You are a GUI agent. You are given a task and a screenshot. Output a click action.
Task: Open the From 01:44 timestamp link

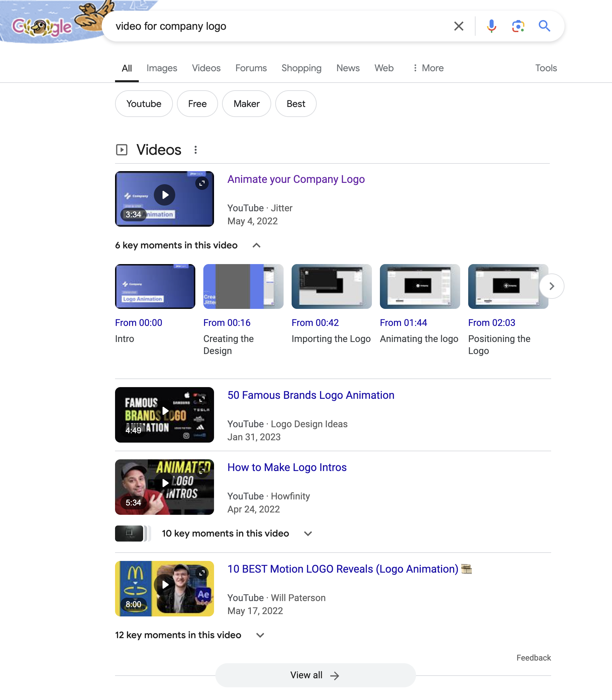403,323
